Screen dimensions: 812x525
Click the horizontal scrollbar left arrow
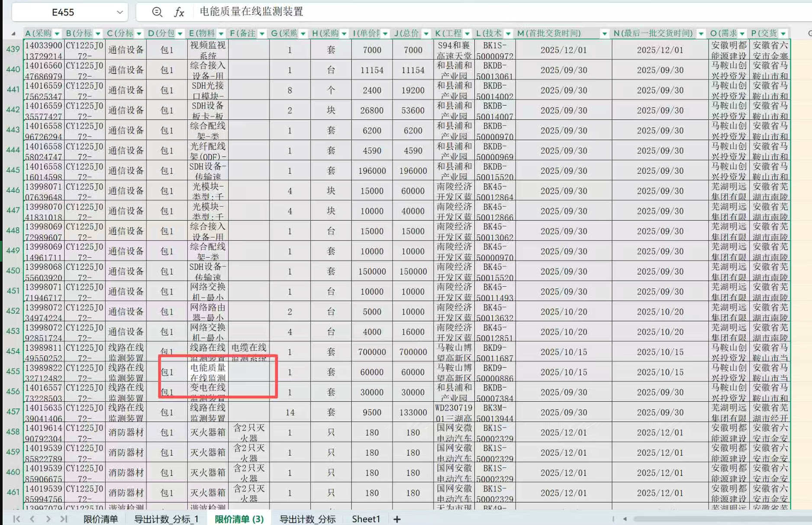(x=625, y=519)
